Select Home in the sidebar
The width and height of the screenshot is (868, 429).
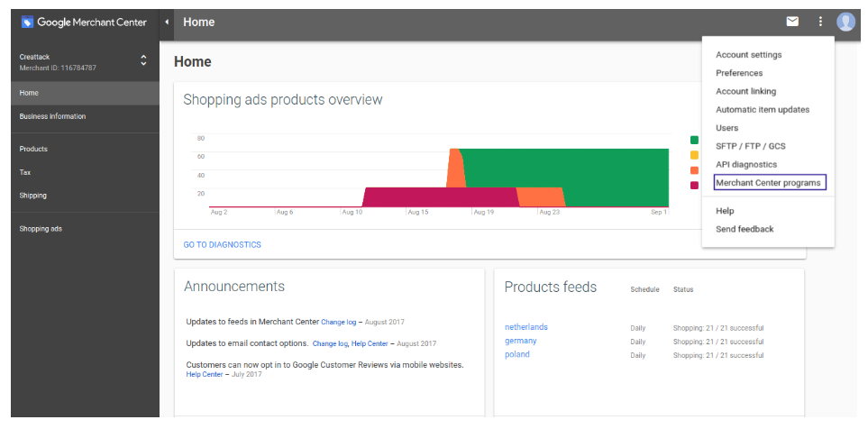(x=86, y=93)
